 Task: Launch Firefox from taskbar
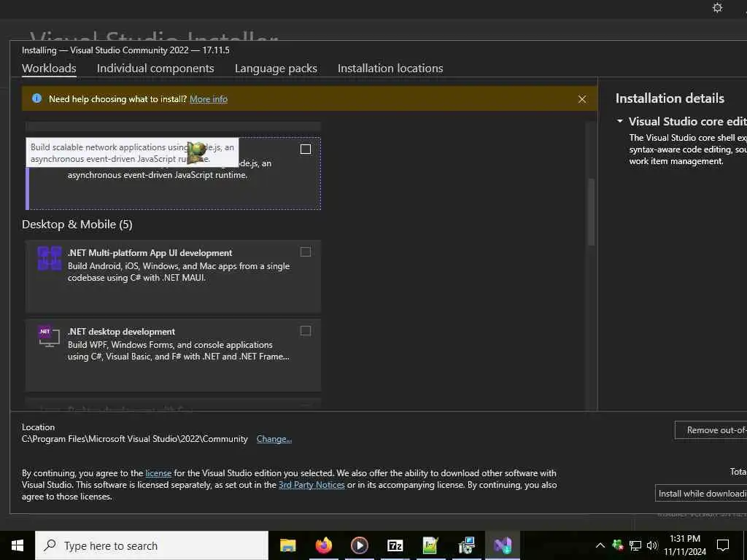(x=324, y=545)
